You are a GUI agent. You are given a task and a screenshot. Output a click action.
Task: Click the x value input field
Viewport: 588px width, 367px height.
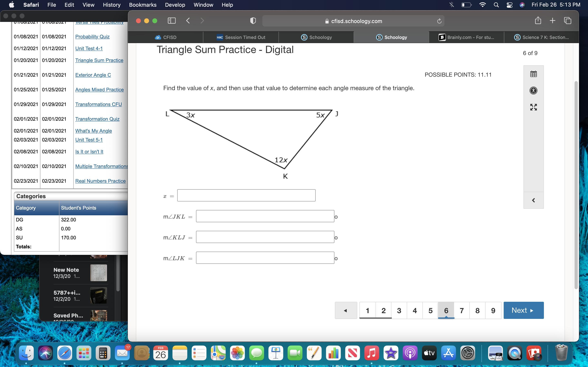(246, 195)
